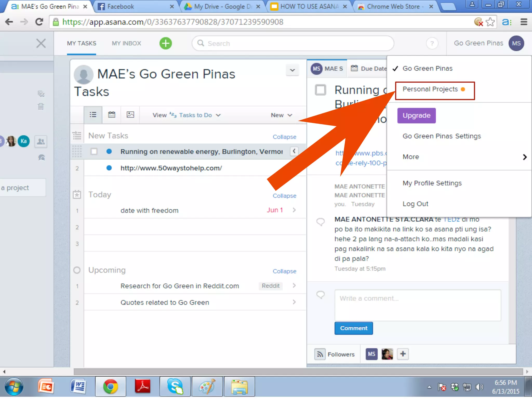Viewport: 532px width, 399px height.
Task: Click the green plus quick-add button
Action: coord(165,43)
